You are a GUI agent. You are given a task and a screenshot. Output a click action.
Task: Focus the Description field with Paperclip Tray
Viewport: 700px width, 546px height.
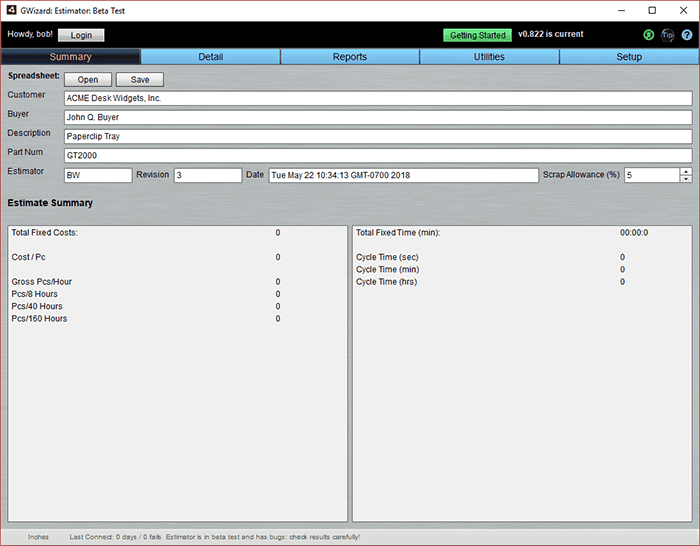[378, 137]
